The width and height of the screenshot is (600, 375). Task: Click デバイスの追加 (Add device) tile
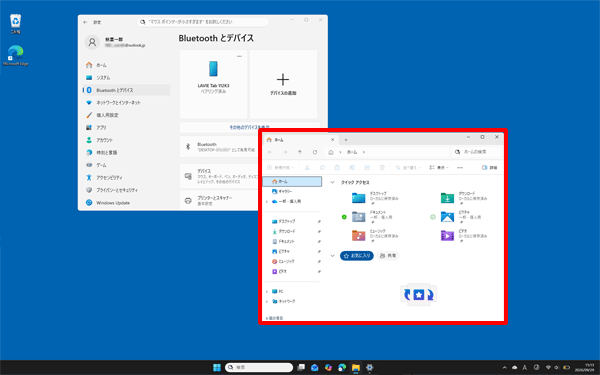point(283,84)
